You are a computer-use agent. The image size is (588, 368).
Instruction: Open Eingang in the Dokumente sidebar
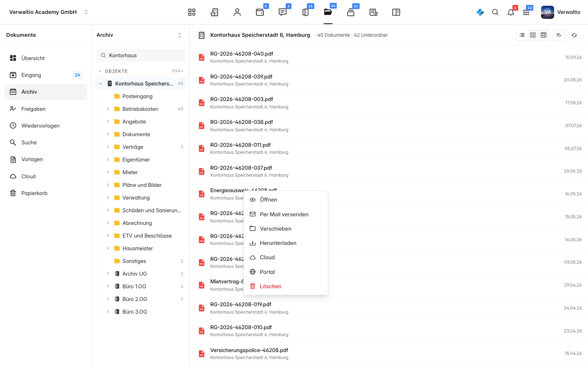pos(46,75)
